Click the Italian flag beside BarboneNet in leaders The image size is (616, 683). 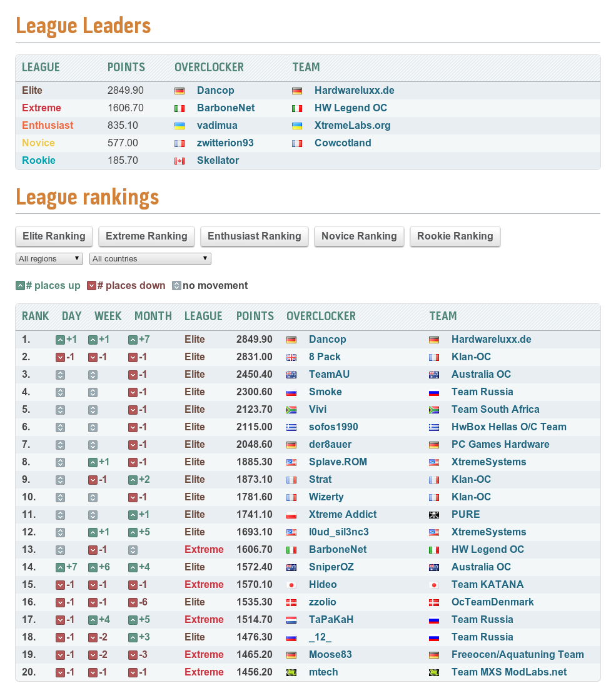179,108
